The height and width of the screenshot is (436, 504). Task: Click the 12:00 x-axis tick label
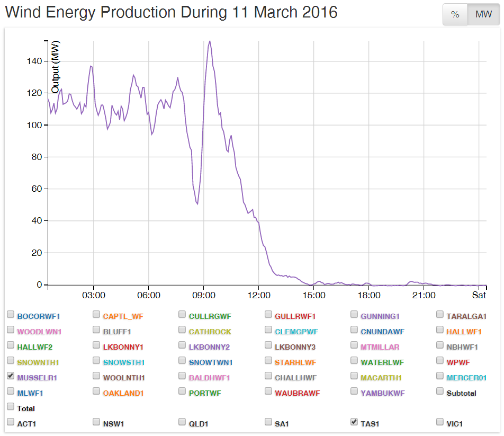[x=259, y=295]
